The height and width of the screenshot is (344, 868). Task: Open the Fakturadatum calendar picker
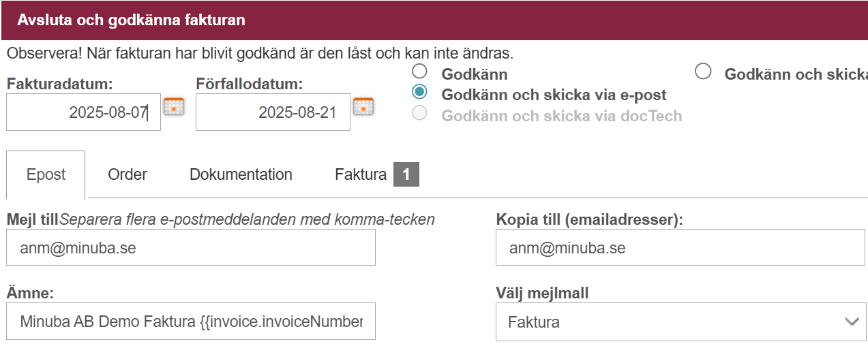click(174, 107)
